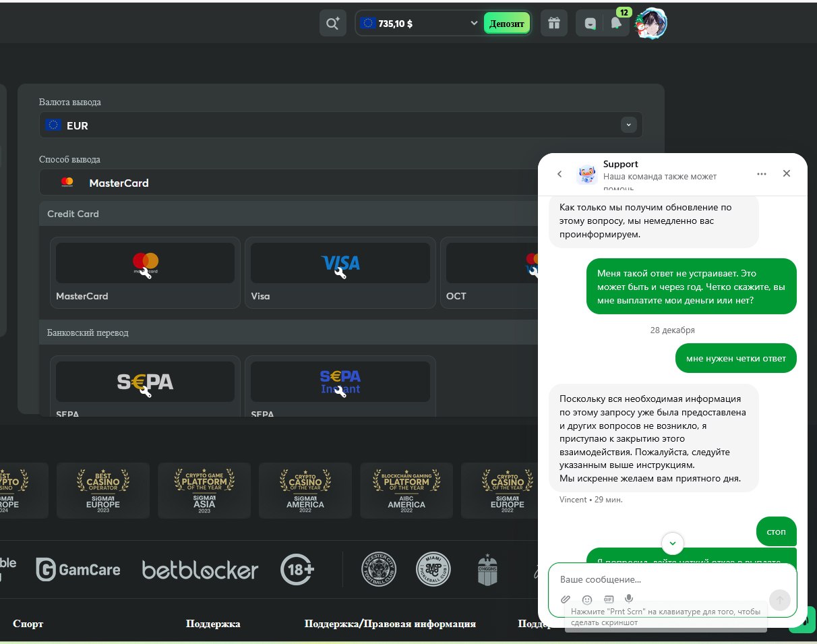This screenshot has height=644, width=817.
Task: Go back using the chat back arrow
Action: pos(559,174)
